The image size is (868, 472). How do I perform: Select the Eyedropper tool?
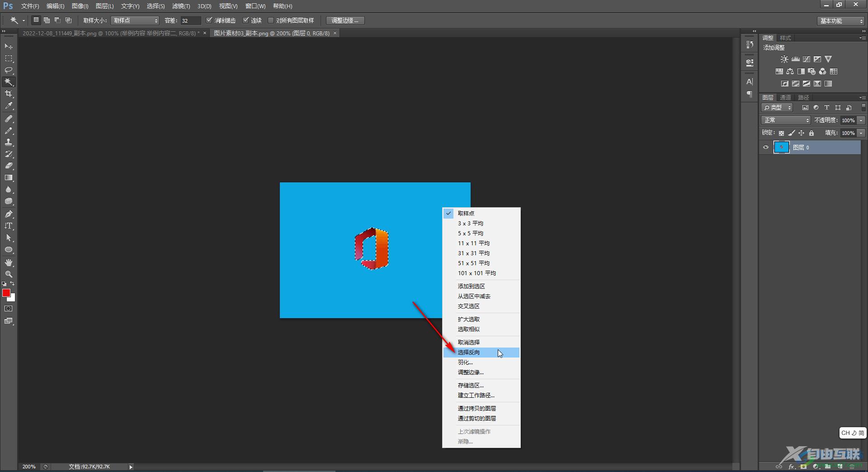[x=9, y=106]
